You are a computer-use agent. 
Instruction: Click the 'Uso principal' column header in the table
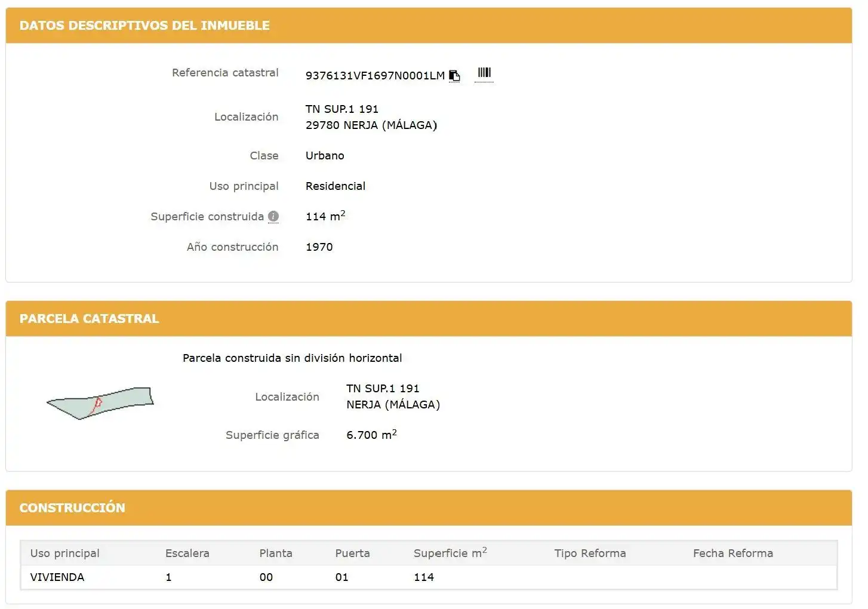[x=65, y=553]
